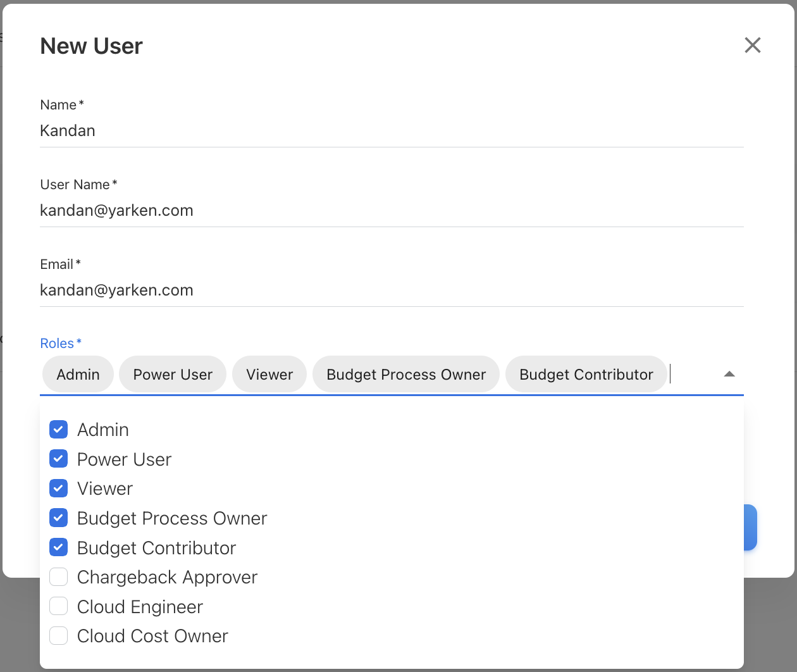This screenshot has width=797, height=672.
Task: Collapse the Roles dropdown arrow
Action: pos(729,374)
